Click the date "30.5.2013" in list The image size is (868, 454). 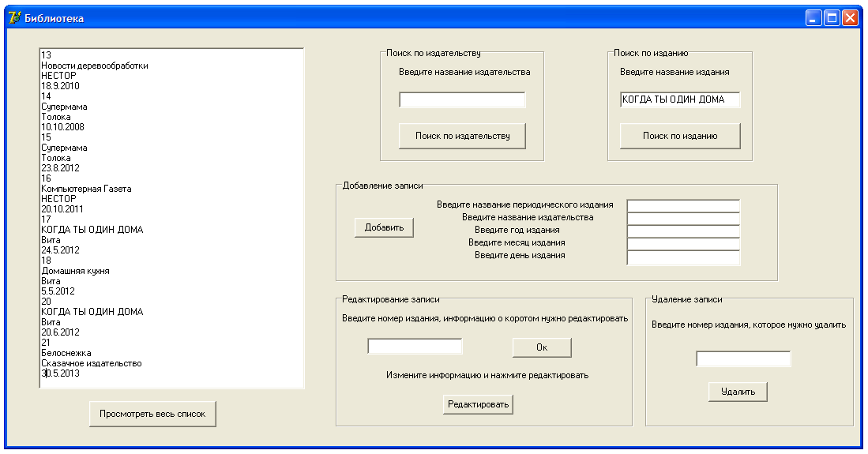tap(60, 373)
